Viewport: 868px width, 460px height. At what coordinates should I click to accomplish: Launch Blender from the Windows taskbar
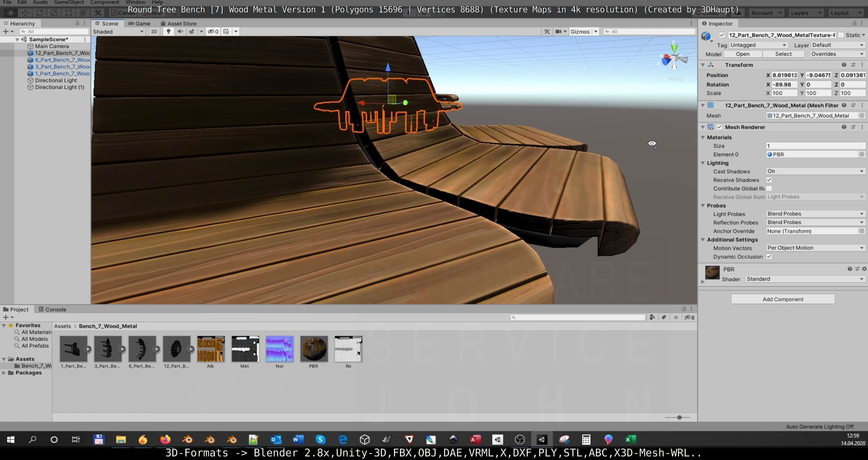click(187, 440)
